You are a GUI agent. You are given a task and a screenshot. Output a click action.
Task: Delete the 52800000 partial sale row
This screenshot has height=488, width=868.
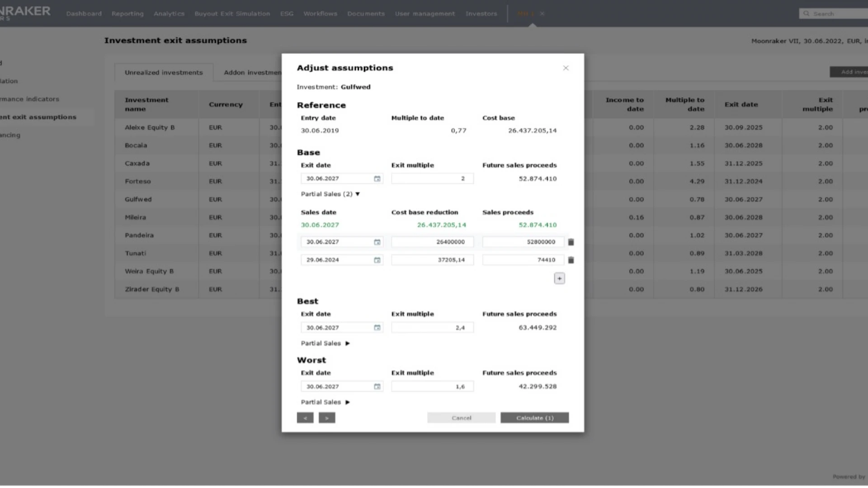571,242
